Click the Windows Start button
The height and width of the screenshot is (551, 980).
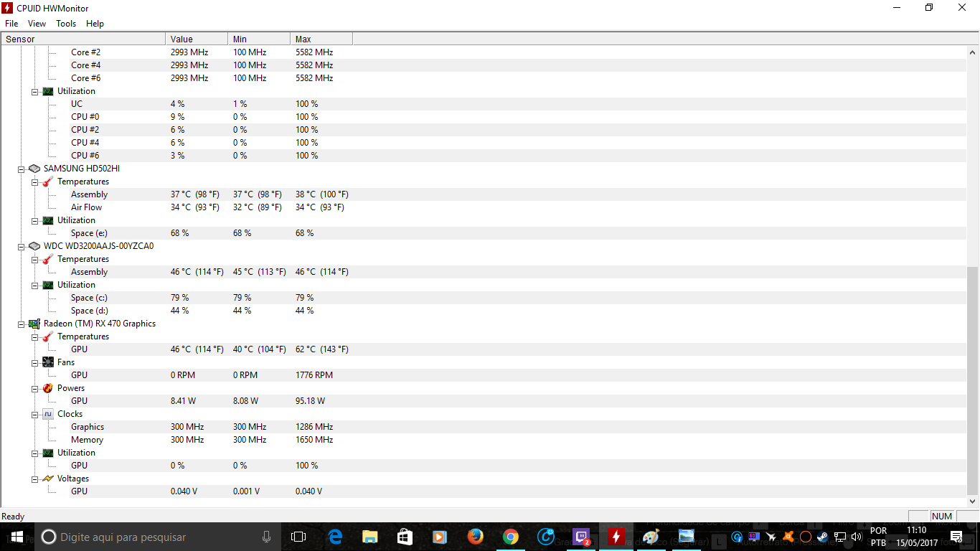[17, 537]
